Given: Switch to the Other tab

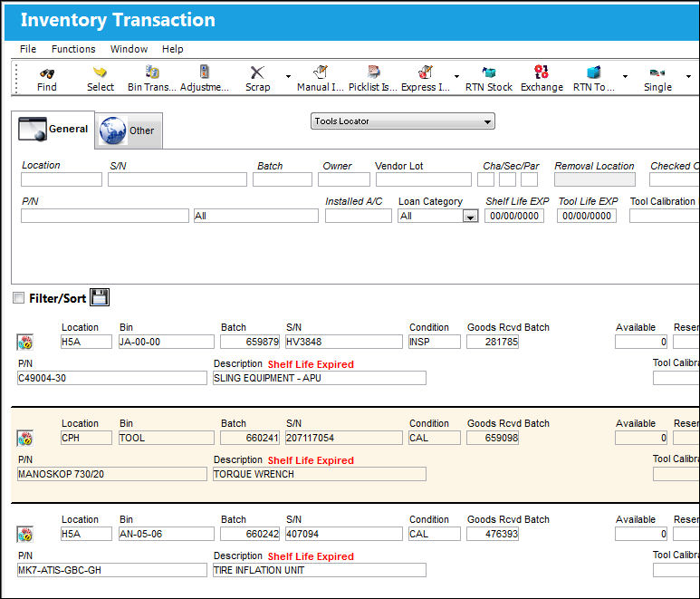Looking at the screenshot, I should pyautogui.click(x=129, y=130).
